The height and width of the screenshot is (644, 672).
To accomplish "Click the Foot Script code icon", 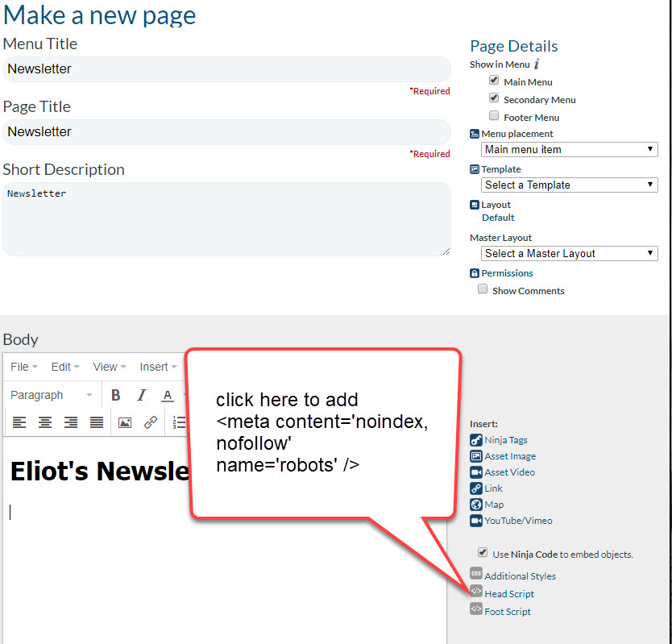I will point(475,609).
